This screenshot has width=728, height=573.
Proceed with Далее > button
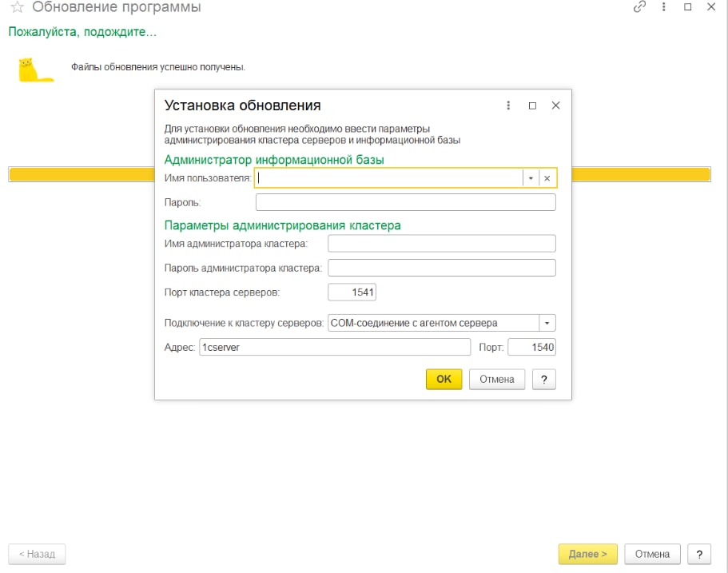pyautogui.click(x=588, y=555)
